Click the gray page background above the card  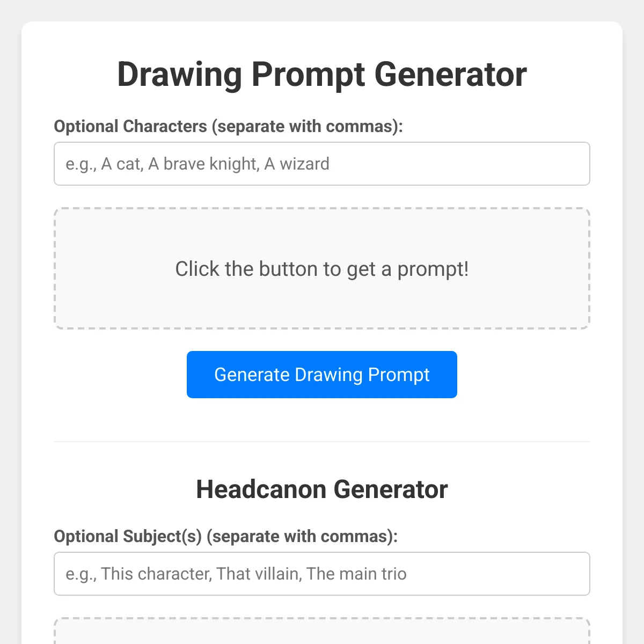click(322, 10)
